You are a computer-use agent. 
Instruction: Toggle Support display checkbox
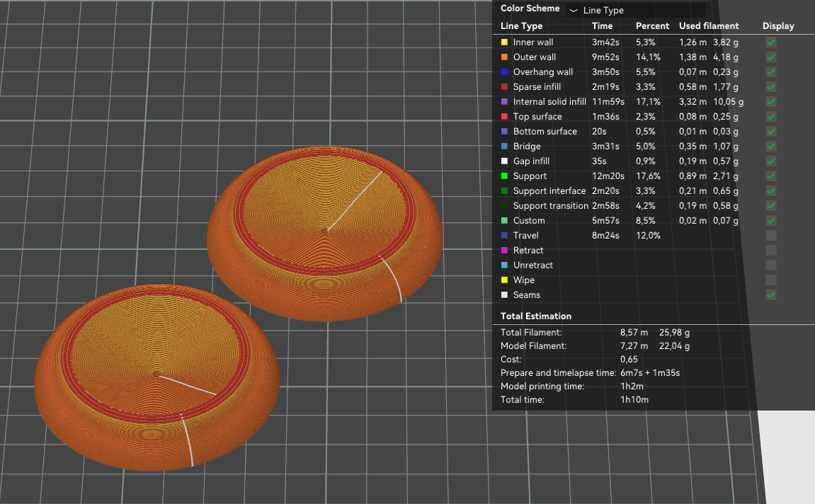771,176
